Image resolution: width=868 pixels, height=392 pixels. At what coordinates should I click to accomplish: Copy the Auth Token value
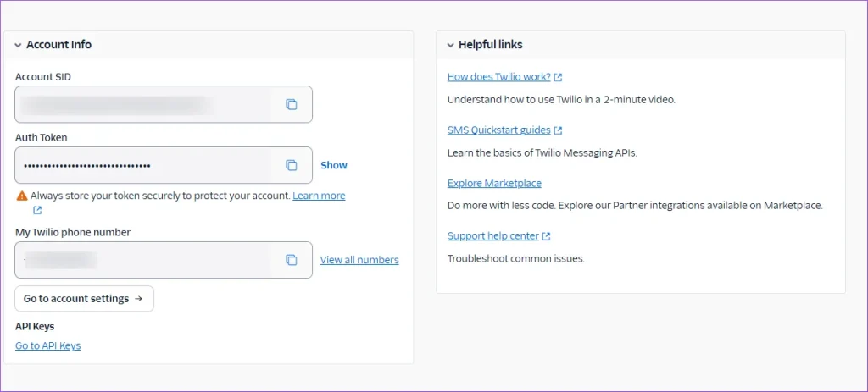click(292, 165)
